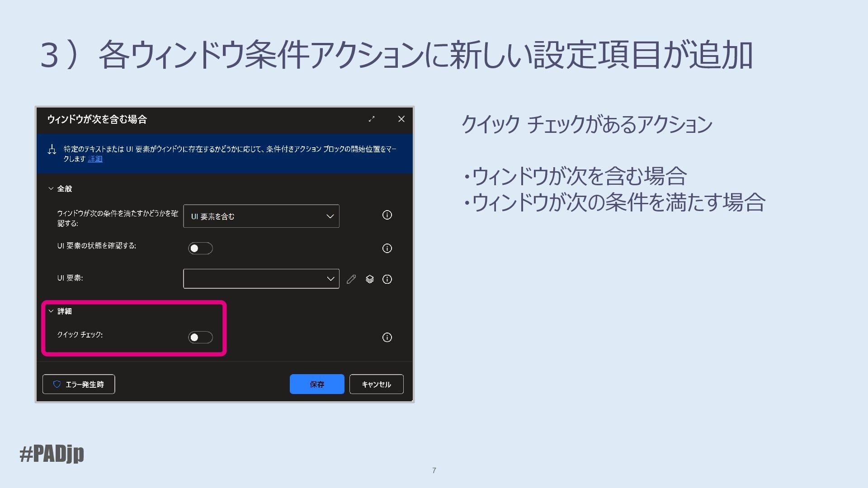This screenshot has height=488, width=868.
Task: Click info icon for クイック チェック
Action: (387, 338)
